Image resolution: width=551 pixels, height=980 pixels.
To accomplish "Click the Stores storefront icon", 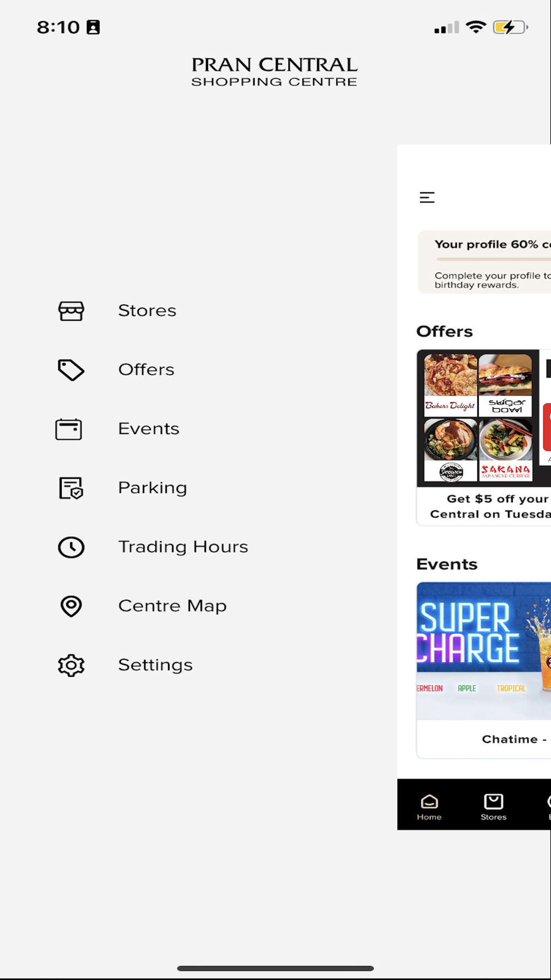I will (71, 311).
